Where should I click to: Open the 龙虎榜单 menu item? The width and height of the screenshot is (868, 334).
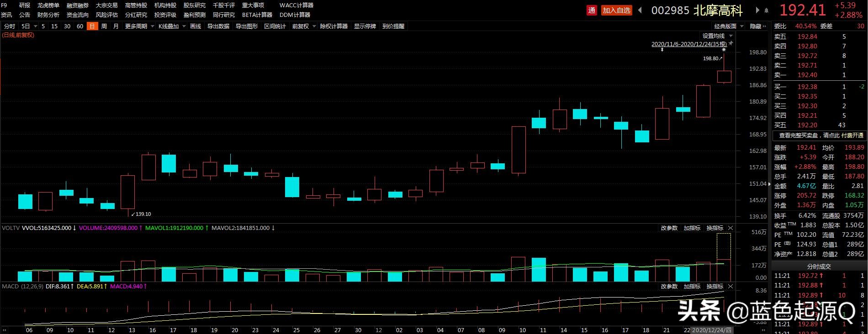48,5
